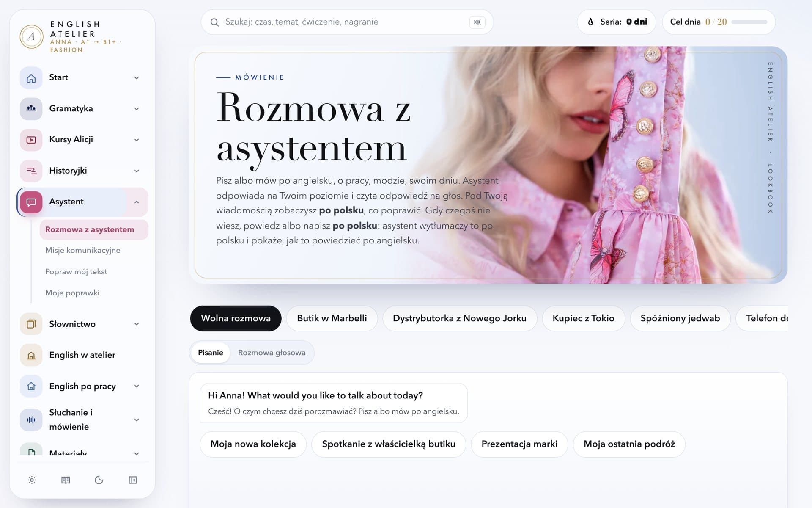
Task: Select the Wolna rozmowa scenario
Action: tap(236, 318)
